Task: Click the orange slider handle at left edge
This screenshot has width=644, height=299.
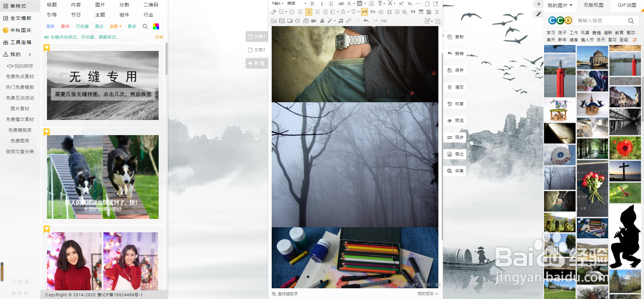Action: pyautogui.click(x=2, y=272)
